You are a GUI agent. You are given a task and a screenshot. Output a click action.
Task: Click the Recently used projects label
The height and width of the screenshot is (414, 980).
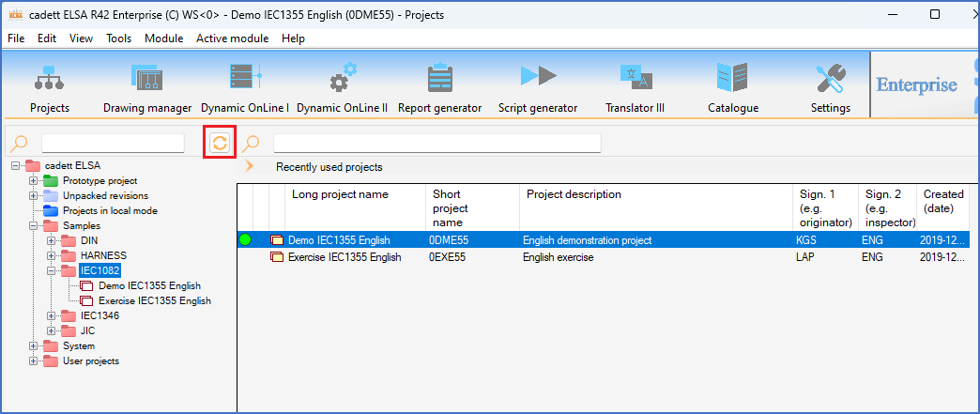click(329, 167)
